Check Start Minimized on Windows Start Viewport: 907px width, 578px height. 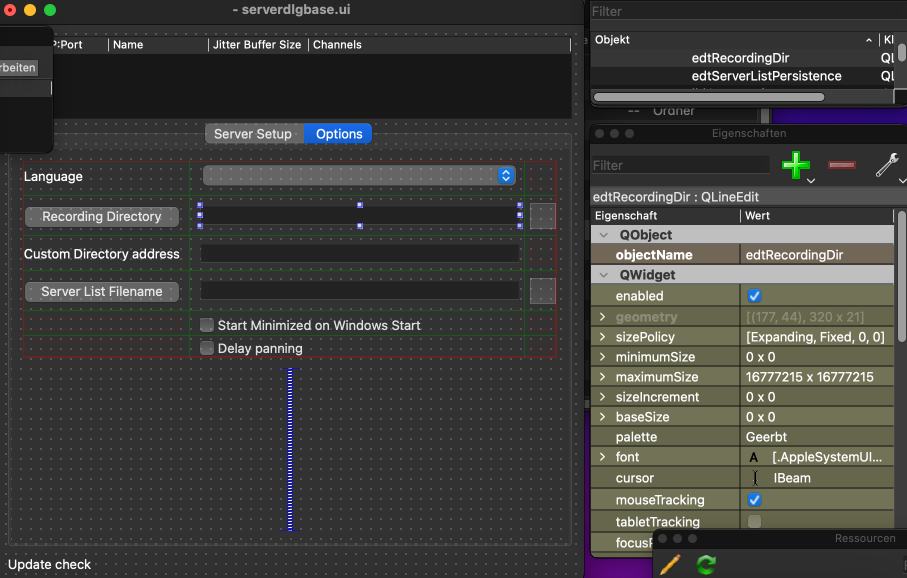[x=207, y=325]
